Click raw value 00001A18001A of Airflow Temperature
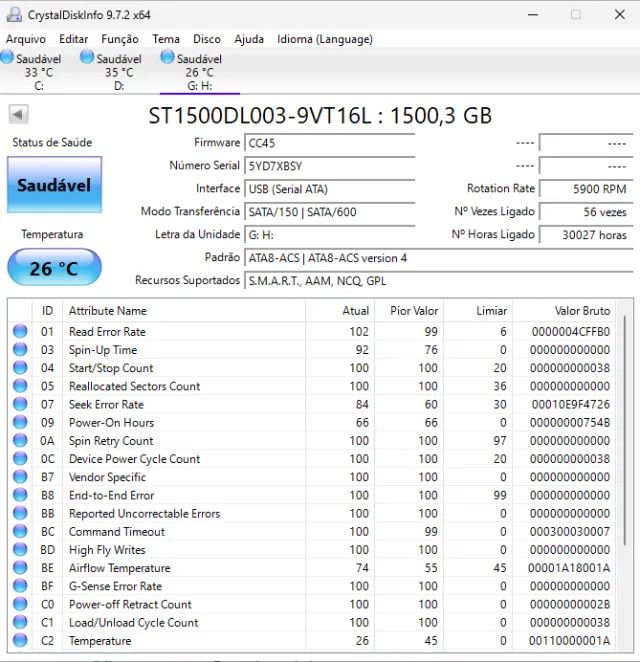This screenshot has height=662, width=640. [569, 567]
